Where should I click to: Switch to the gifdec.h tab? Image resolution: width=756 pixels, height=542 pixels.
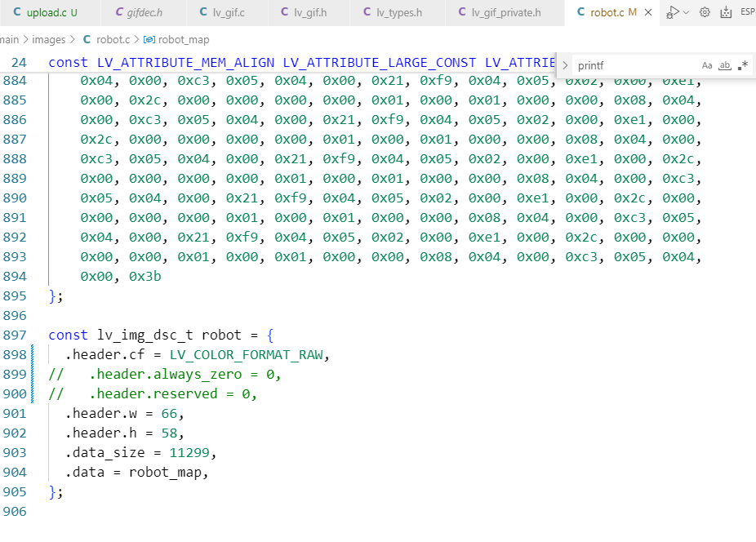tap(144, 12)
